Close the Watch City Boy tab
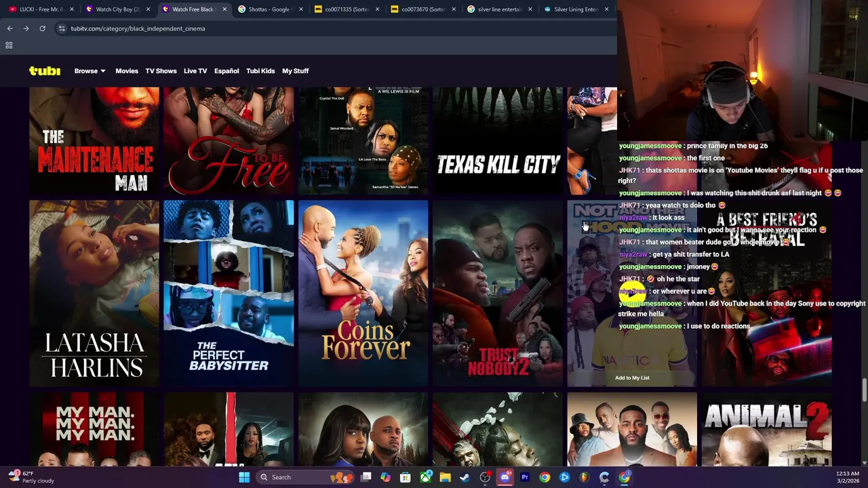 point(148,9)
